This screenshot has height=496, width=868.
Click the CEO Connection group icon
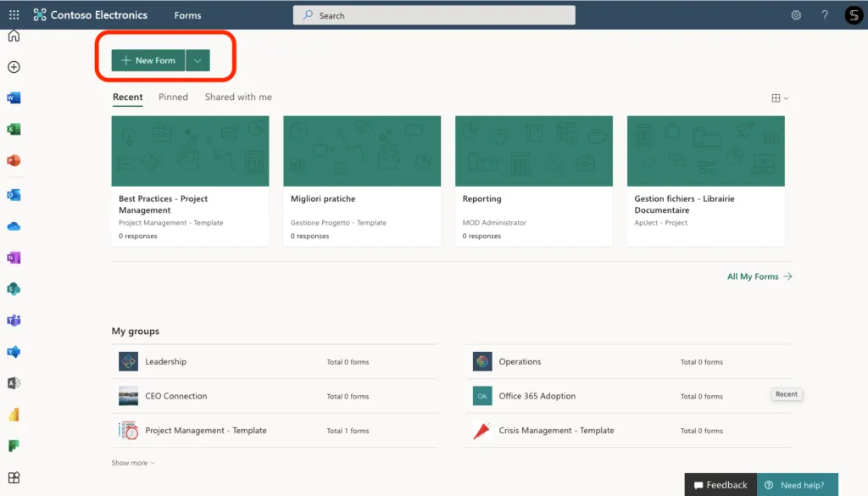pos(129,396)
